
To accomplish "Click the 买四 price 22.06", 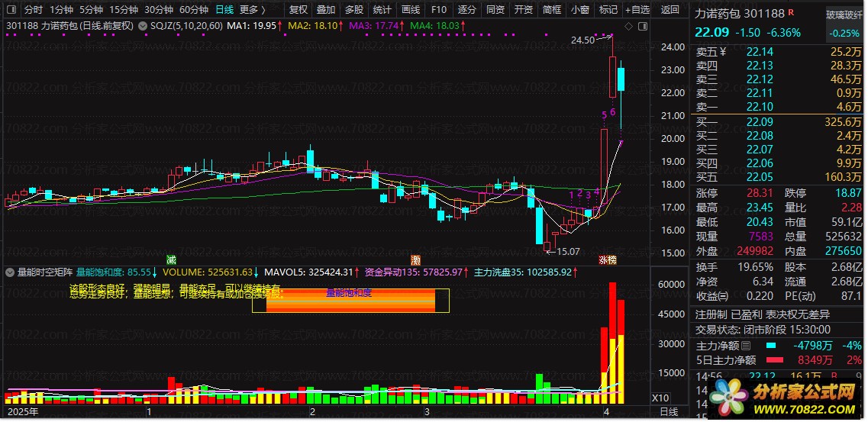I will click(x=760, y=163).
